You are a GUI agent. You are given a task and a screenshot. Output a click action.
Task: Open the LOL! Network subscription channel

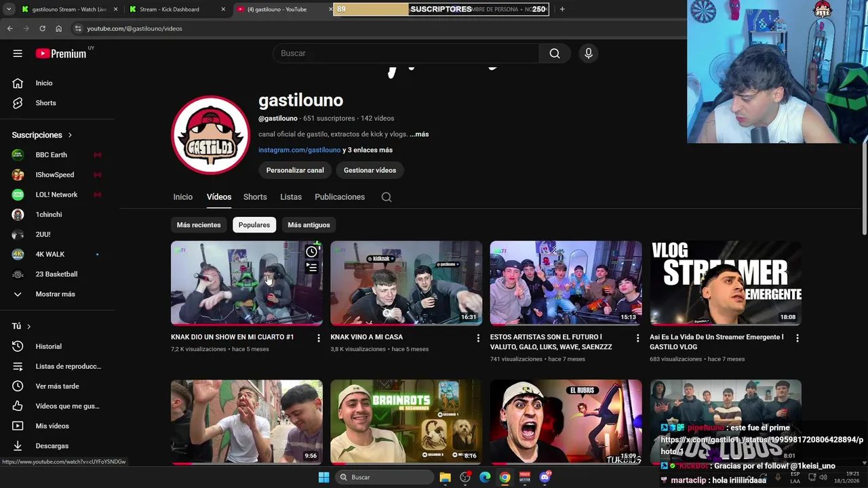click(56, 195)
